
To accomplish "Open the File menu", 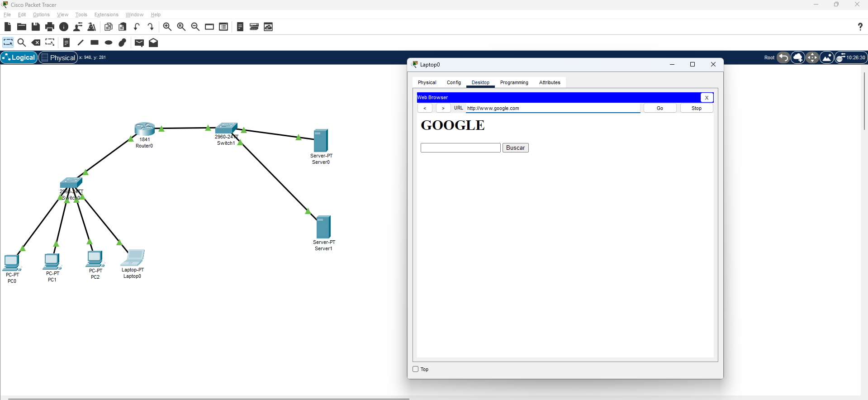I will [7, 14].
